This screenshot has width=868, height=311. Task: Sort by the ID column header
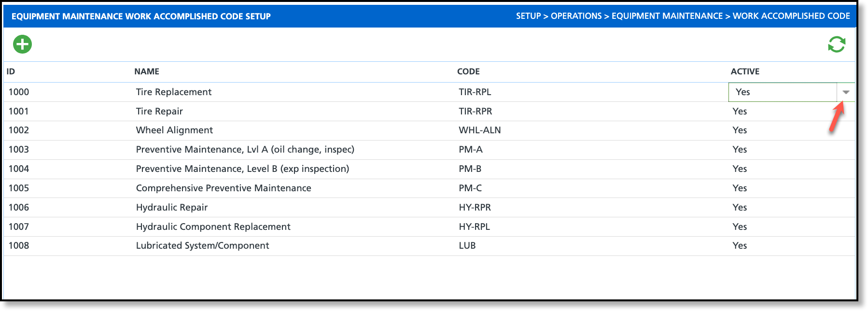pyautogui.click(x=11, y=71)
